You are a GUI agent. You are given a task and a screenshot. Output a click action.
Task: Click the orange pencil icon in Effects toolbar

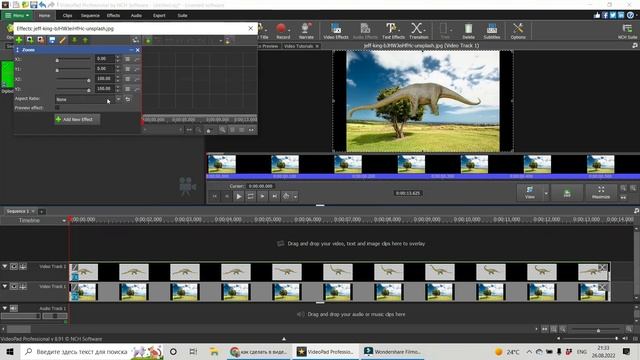(63, 40)
